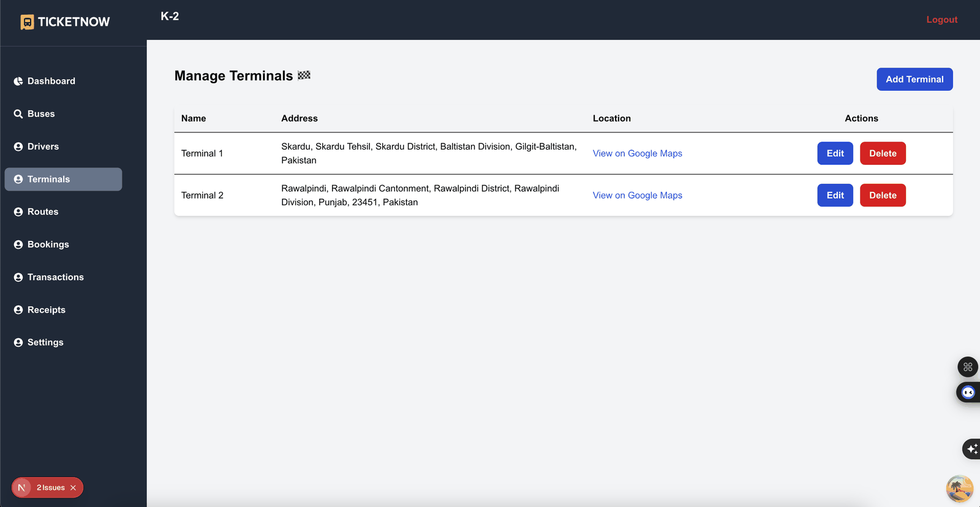Click the checkered flag beside Manage Terminals
Viewport: 980px width, 507px height.
pyautogui.click(x=304, y=75)
